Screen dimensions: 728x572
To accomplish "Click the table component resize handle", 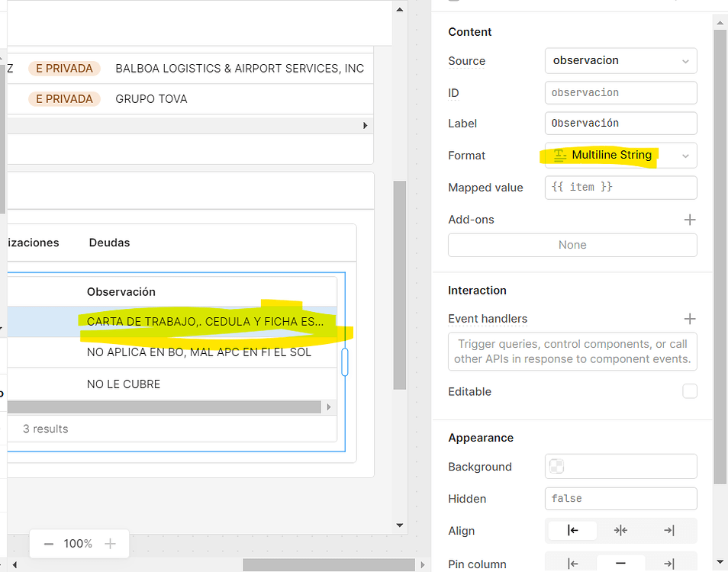I will pyautogui.click(x=344, y=362).
